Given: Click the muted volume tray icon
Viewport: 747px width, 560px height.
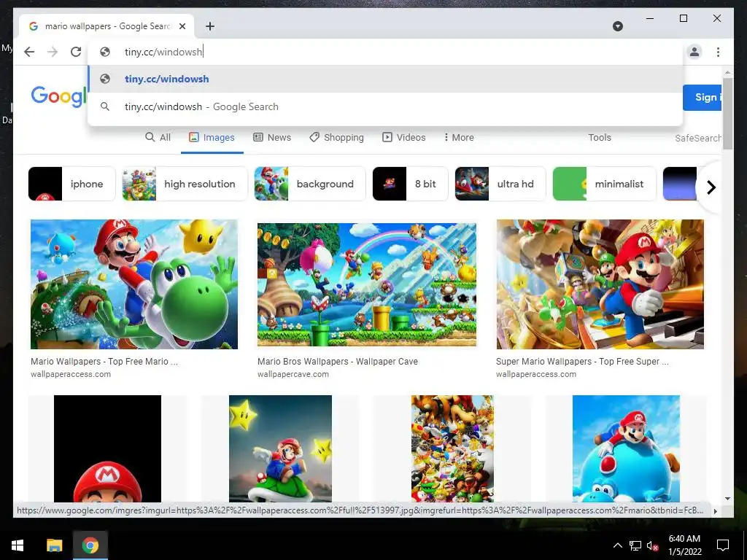Looking at the screenshot, I should pos(652,545).
